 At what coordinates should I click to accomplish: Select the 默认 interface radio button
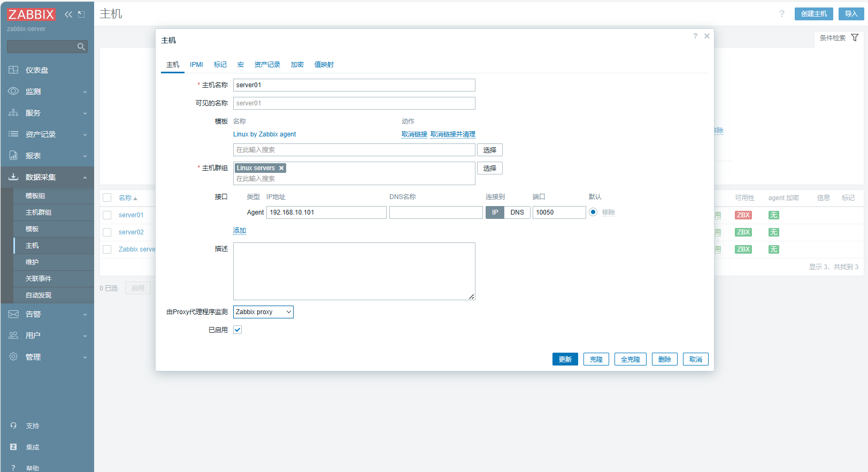click(593, 212)
